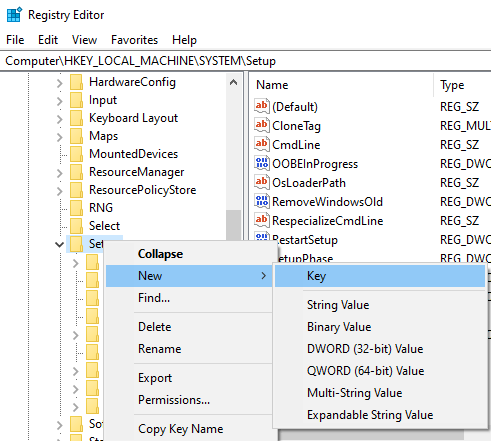Click the string icon beside CloneTag
The height and width of the screenshot is (441, 491).
click(261, 125)
